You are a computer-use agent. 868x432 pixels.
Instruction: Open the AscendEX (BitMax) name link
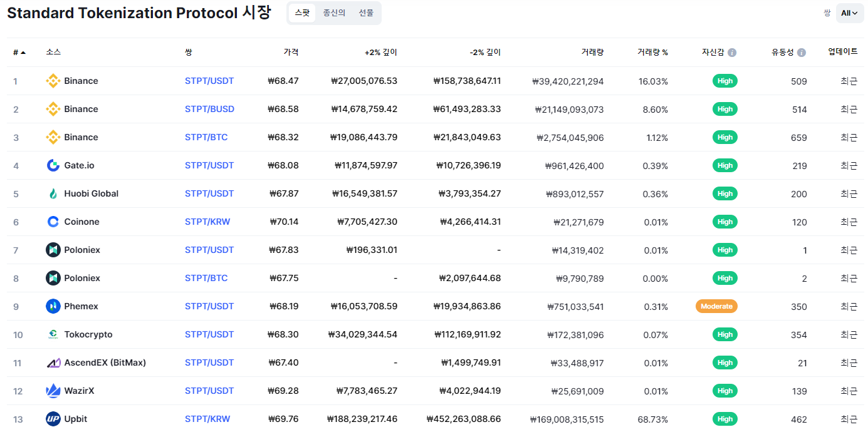tap(105, 363)
